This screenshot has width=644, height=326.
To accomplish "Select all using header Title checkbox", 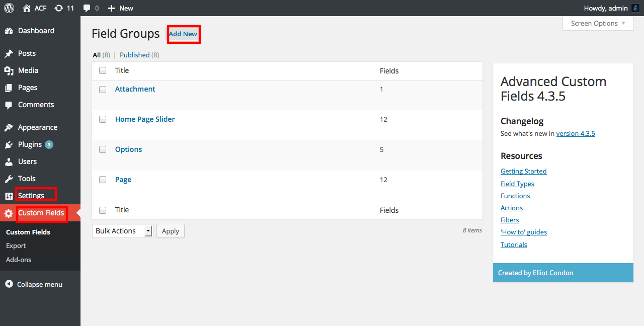I will [x=103, y=71].
